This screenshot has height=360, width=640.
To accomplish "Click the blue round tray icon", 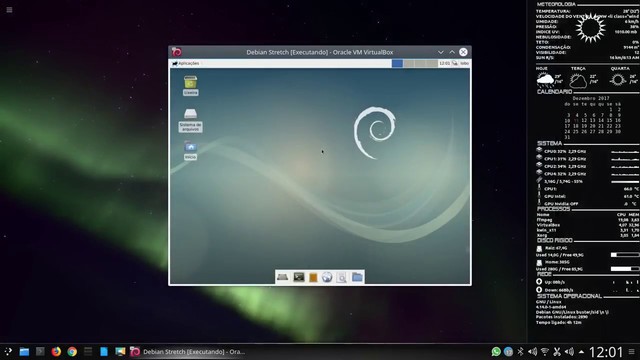I will click(x=508, y=351).
